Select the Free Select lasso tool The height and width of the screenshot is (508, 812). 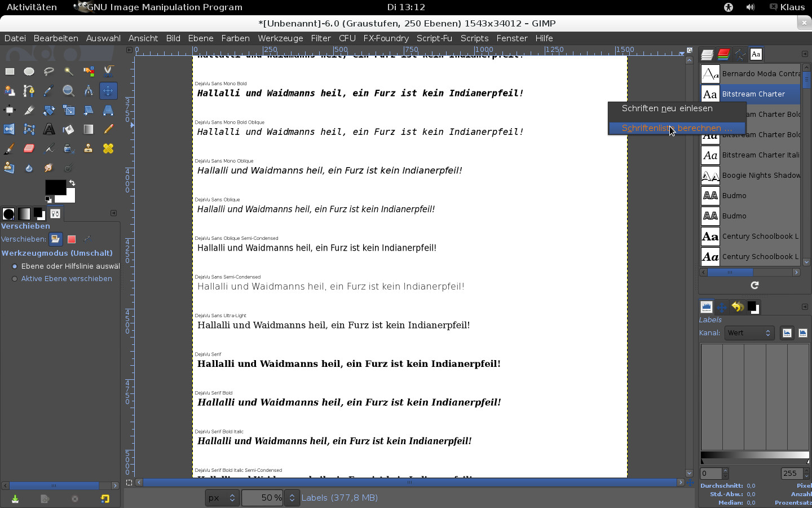point(49,71)
